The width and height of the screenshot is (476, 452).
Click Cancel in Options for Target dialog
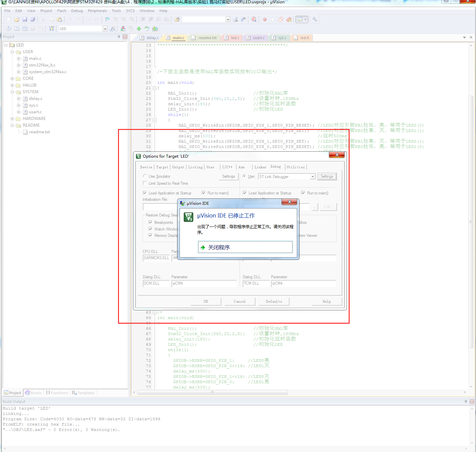240,301
